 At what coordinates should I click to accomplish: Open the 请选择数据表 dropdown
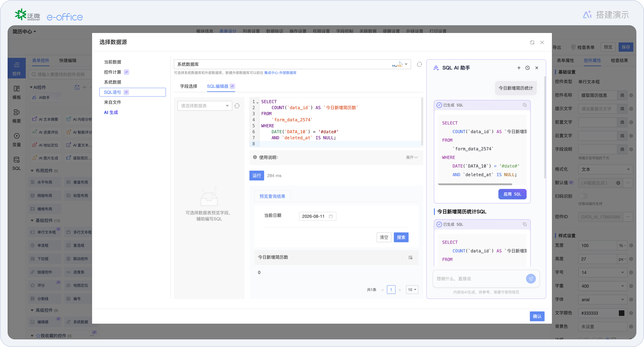pyautogui.click(x=205, y=106)
